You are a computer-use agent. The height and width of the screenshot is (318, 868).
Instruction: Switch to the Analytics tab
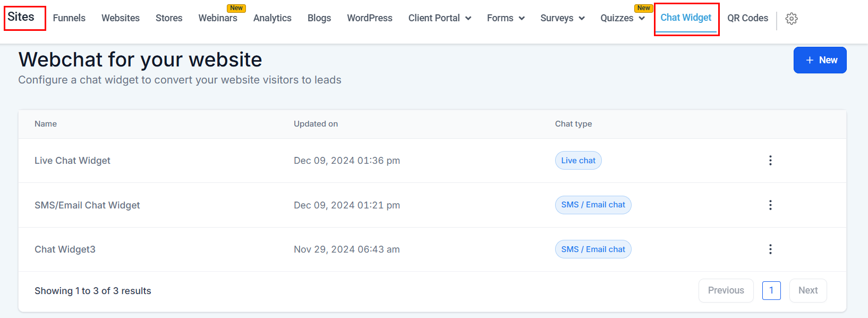[x=273, y=18]
